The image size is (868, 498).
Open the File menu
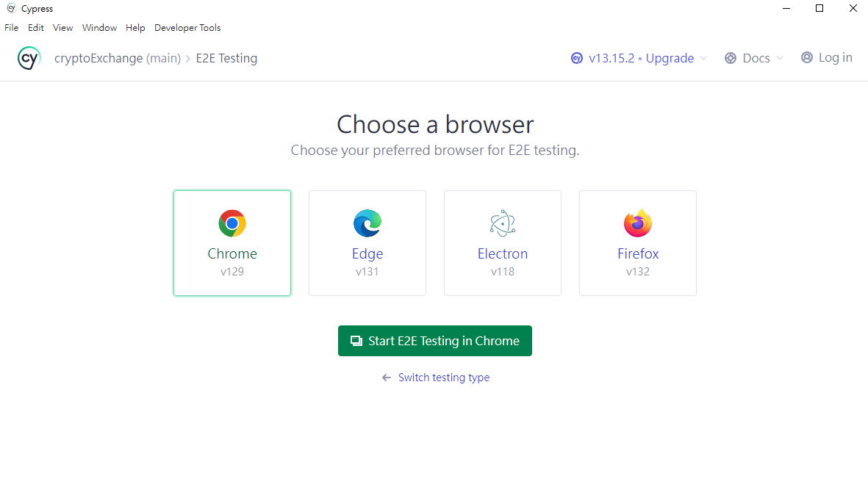tap(11, 28)
